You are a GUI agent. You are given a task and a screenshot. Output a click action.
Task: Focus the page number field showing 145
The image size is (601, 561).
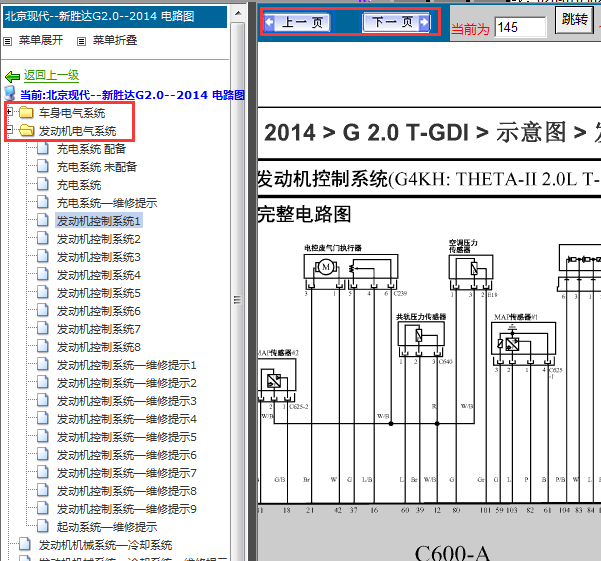point(520,28)
